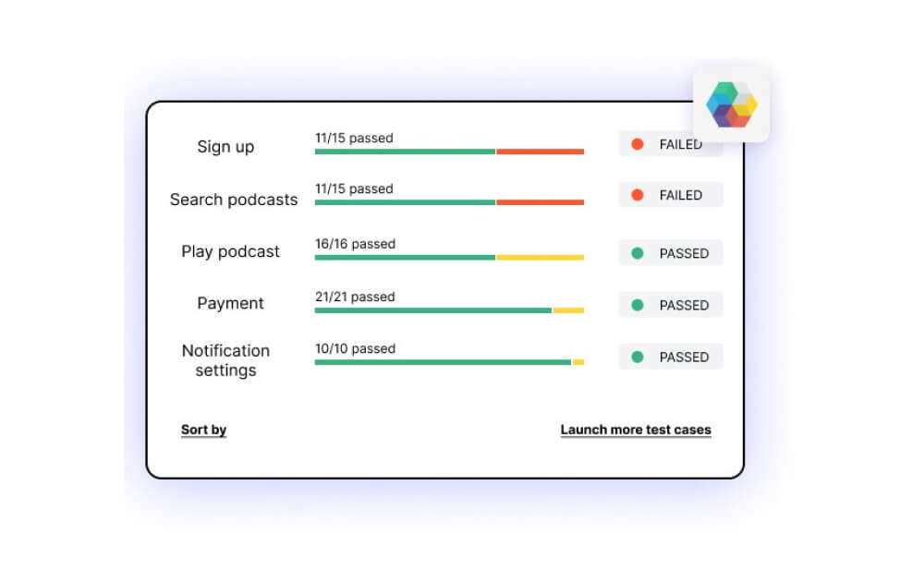Image resolution: width=924 pixels, height=582 pixels.
Task: Click the green status dot beside Notification settings
Action: [x=637, y=357]
